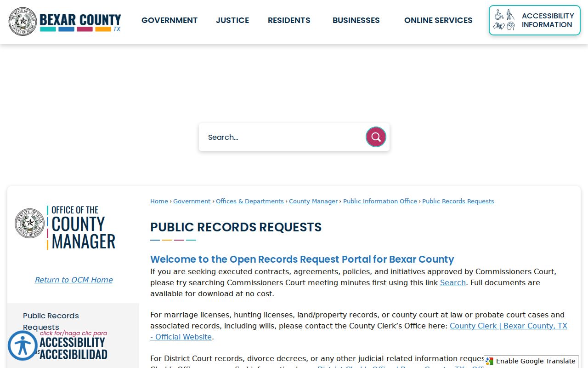Viewport: 588px width, 368px height.
Task: Select Public Records Requests in the sidebar
Action: tap(51, 322)
